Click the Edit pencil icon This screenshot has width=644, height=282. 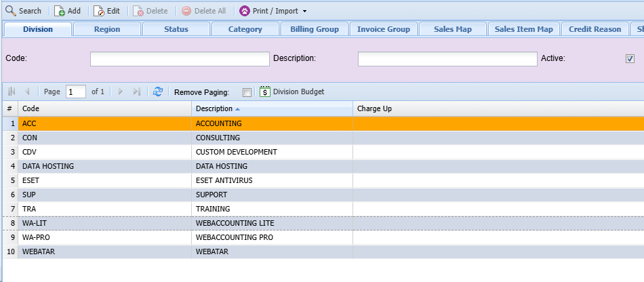click(99, 11)
